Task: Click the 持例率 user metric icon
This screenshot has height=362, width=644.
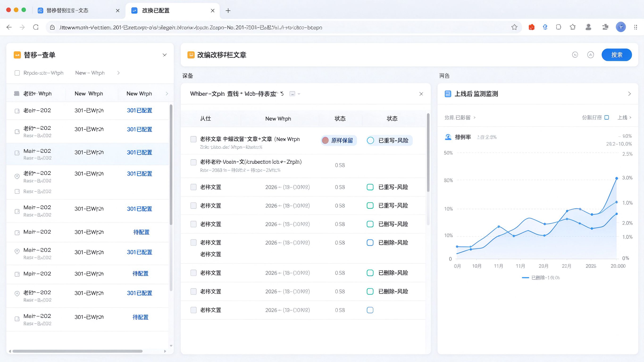Action: click(448, 137)
